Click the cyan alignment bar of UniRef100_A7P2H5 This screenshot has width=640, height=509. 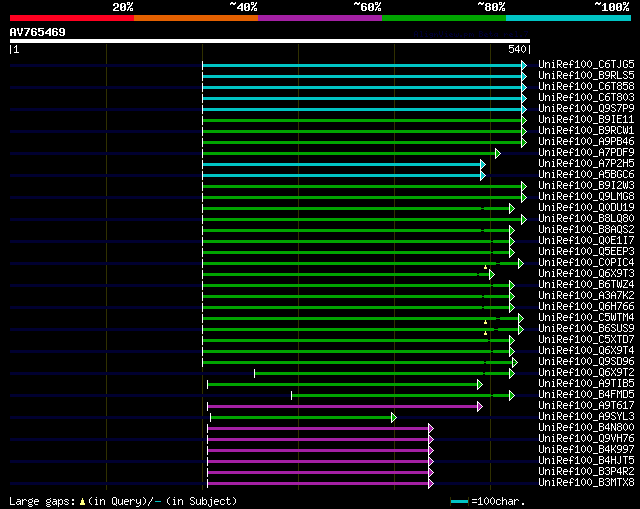(x=342, y=164)
